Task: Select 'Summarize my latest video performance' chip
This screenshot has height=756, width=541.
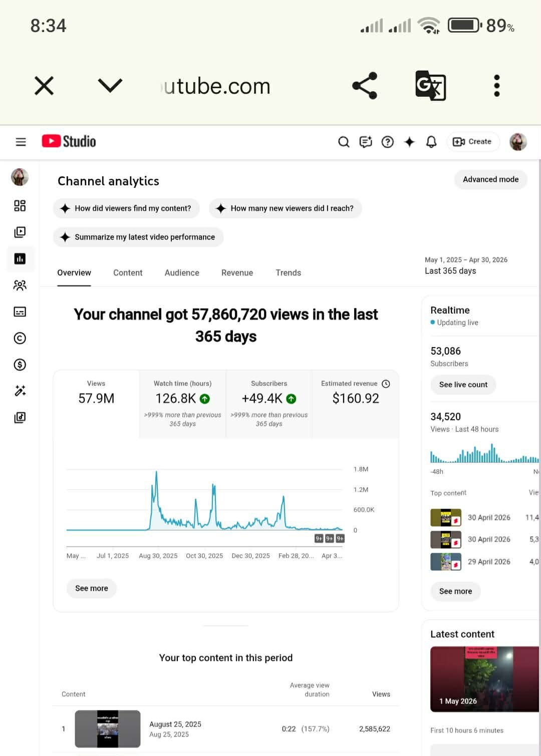Action: click(x=138, y=237)
